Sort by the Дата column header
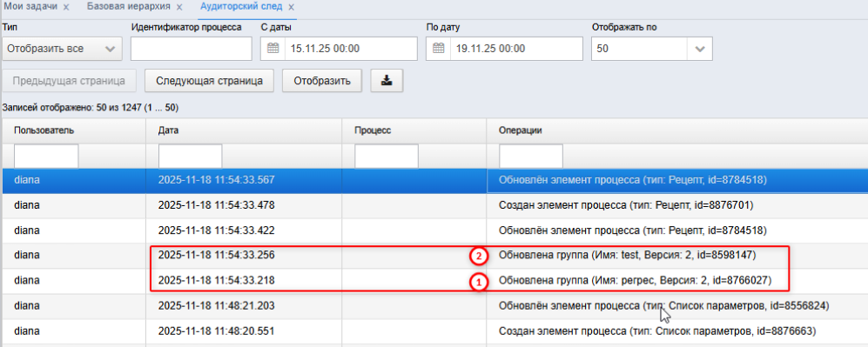The width and height of the screenshot is (868, 347). [244, 130]
